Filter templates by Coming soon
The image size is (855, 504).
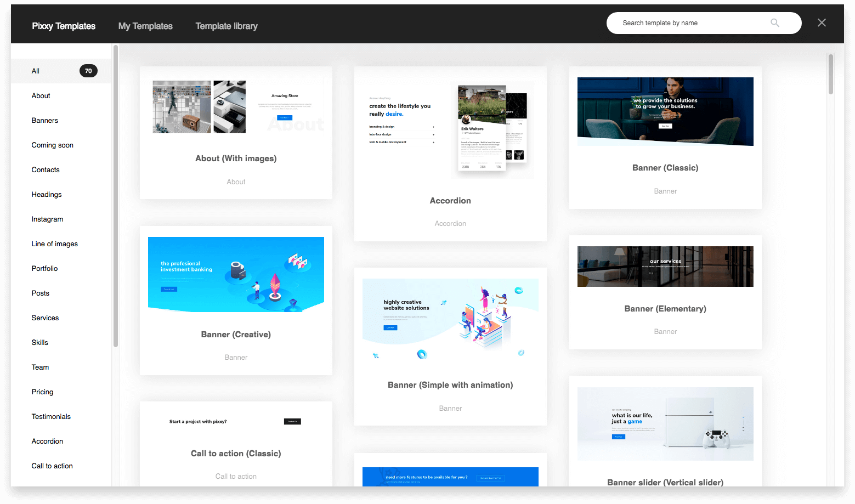(53, 145)
